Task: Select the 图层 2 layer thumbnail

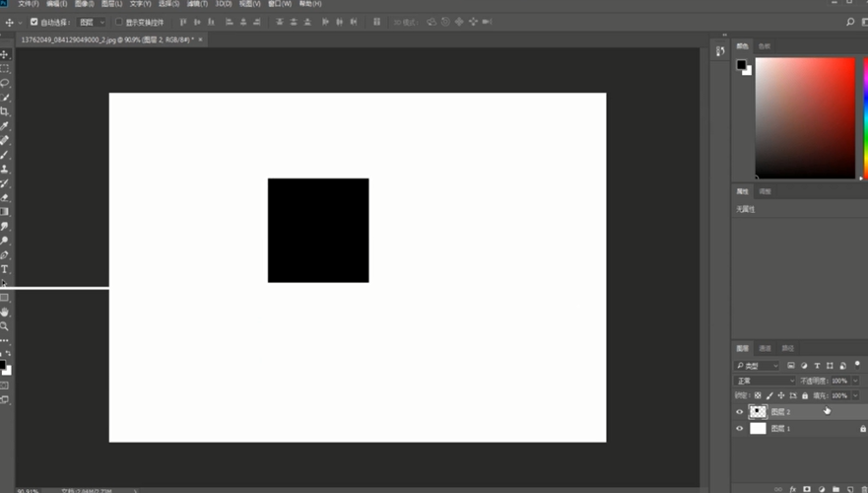Action: 758,411
